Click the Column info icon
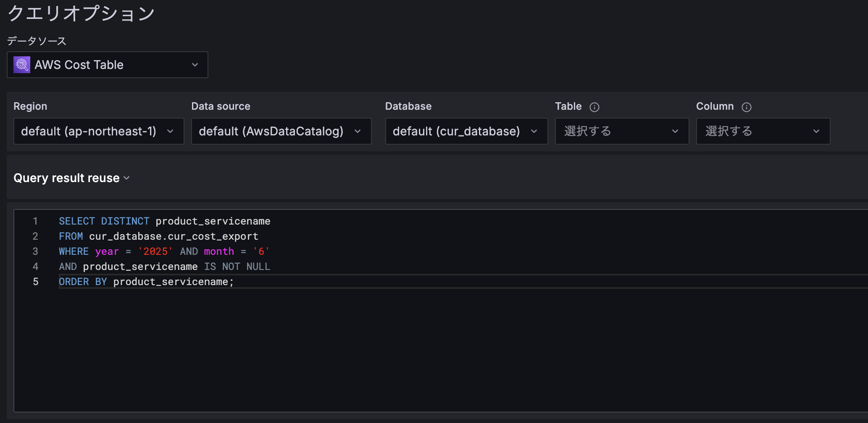This screenshot has width=868, height=423. tap(747, 107)
